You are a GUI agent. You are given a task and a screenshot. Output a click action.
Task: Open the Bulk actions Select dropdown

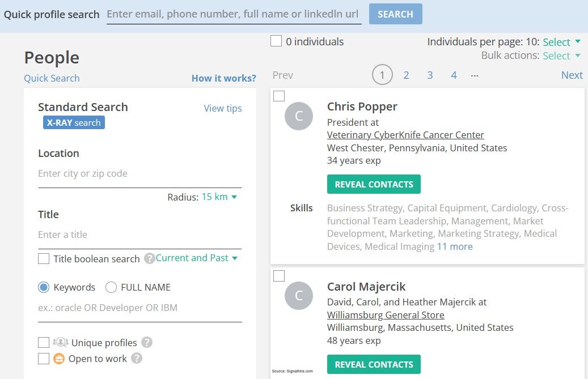(561, 56)
